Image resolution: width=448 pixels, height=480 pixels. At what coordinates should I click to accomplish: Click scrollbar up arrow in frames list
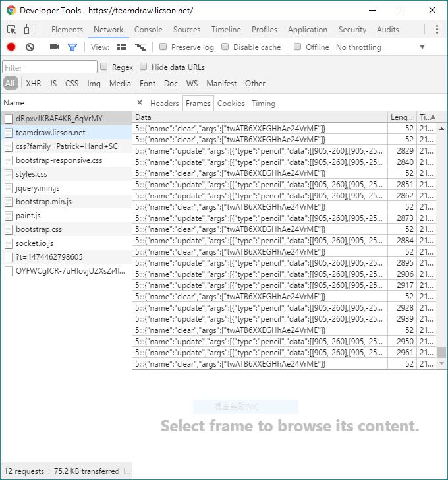click(x=441, y=129)
